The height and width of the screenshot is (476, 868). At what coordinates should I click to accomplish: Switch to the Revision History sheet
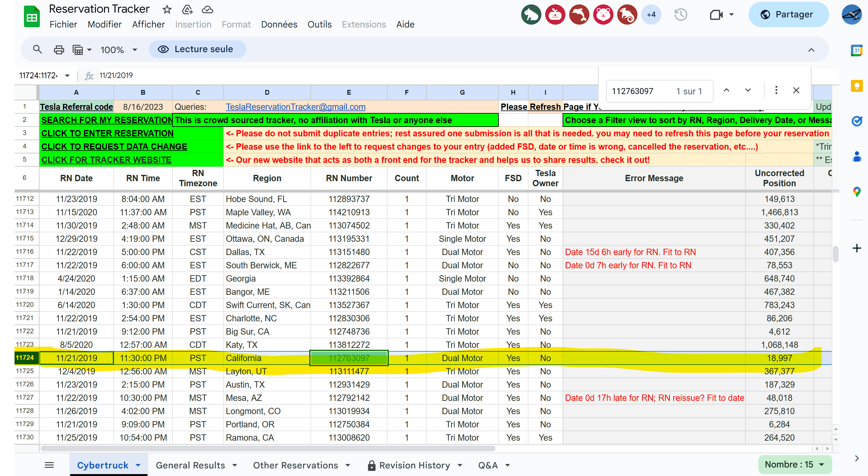[414, 465]
